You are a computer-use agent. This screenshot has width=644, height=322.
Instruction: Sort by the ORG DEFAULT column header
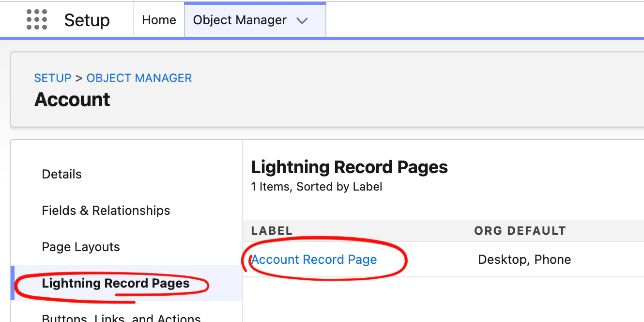pyautogui.click(x=520, y=231)
